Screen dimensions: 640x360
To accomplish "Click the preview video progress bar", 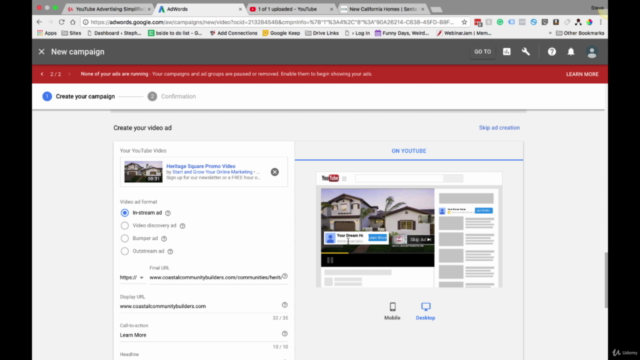I will coord(378,253).
